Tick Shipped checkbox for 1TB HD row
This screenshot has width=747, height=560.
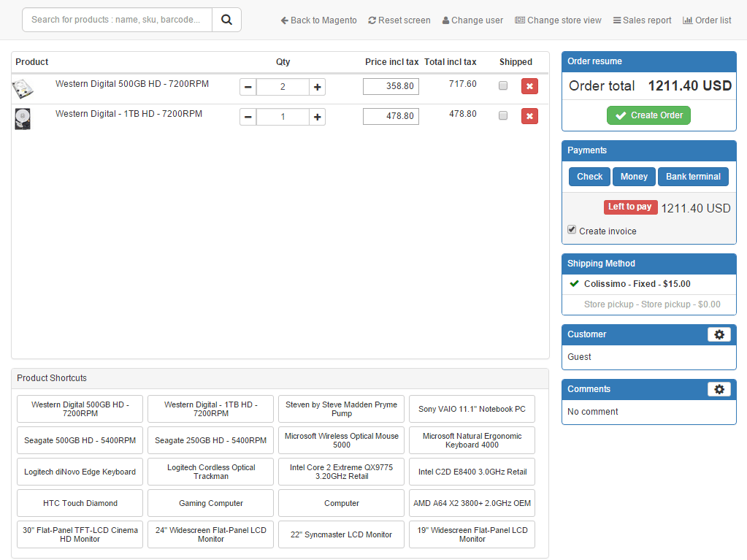(x=503, y=115)
